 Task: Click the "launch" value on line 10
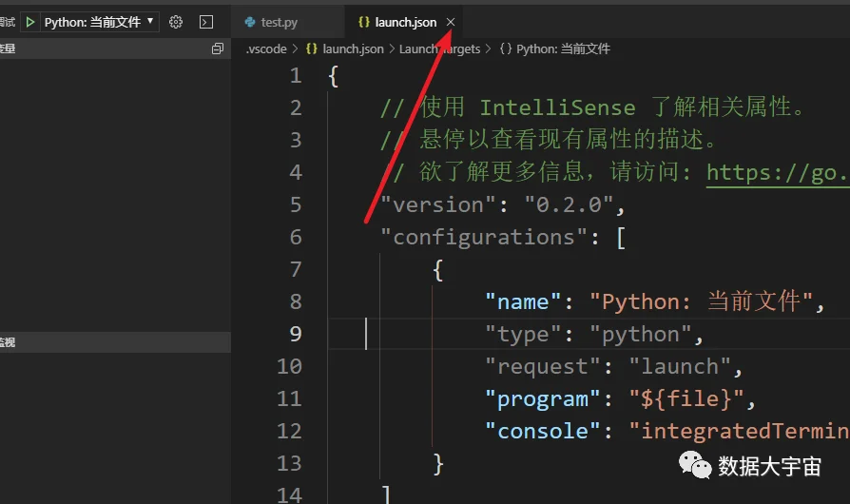681,367
